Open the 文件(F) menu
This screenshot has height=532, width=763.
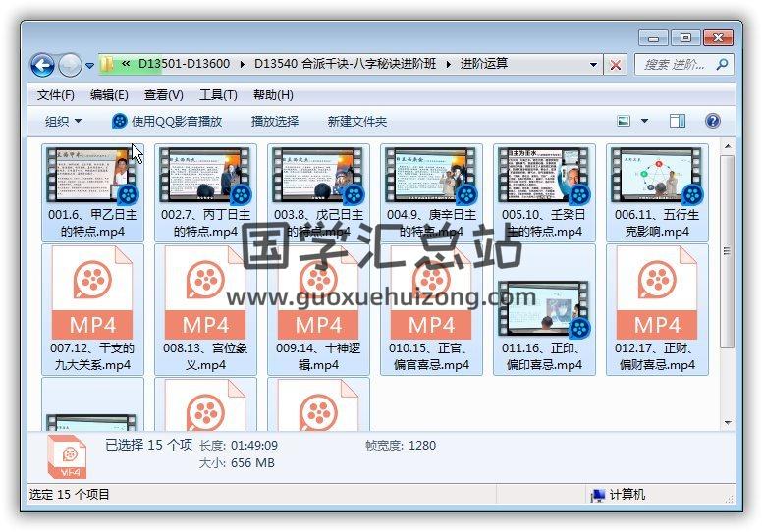click(x=56, y=95)
